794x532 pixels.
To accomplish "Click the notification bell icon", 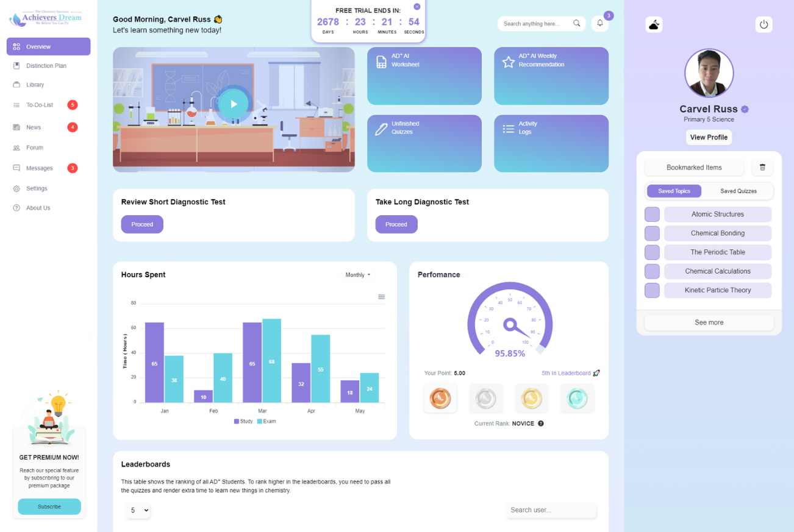I will pos(599,24).
